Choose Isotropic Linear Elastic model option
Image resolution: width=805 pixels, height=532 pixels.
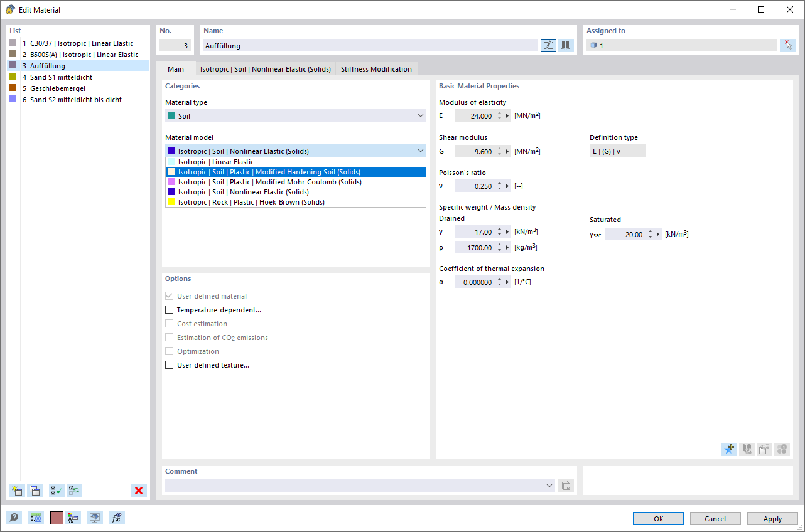click(296, 162)
